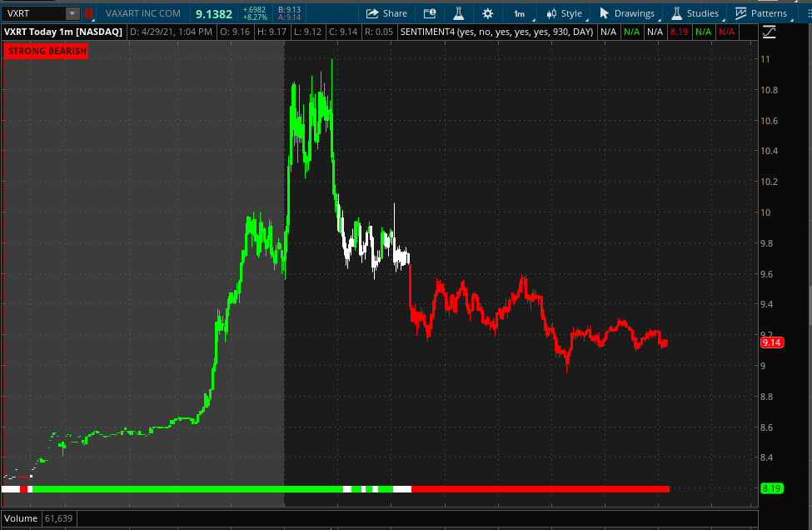Screen dimensions: 812x530
Task: Click the 8.8 label on the price axis
Action: tap(767, 397)
